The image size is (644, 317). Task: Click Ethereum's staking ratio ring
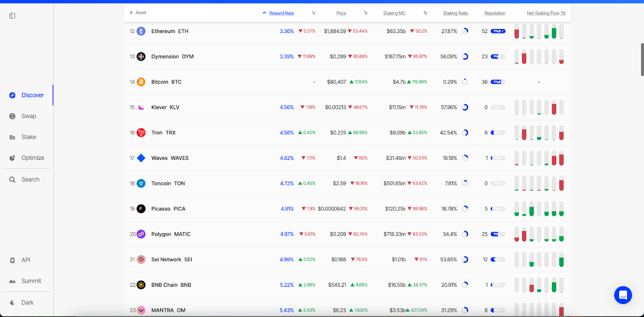coord(465,31)
